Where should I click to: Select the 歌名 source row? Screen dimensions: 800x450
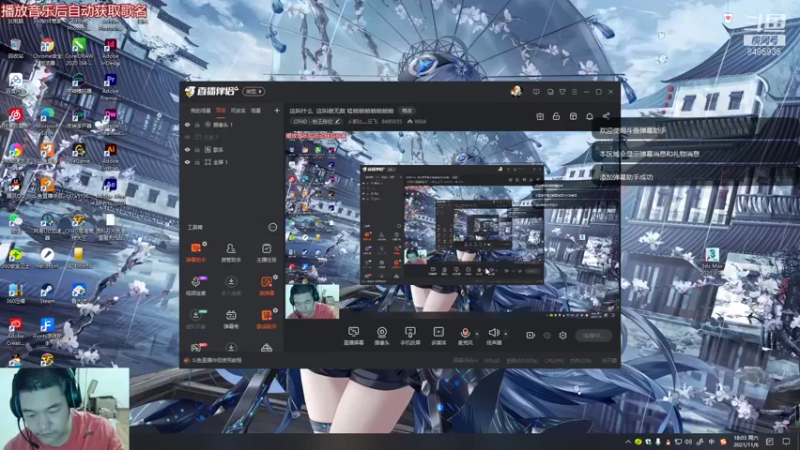(x=232, y=149)
